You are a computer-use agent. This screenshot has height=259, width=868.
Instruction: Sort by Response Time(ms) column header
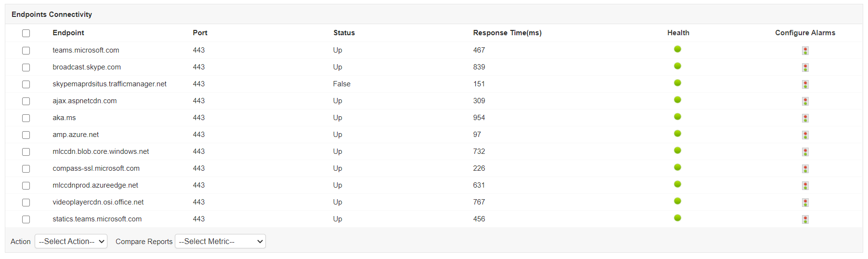coord(507,33)
